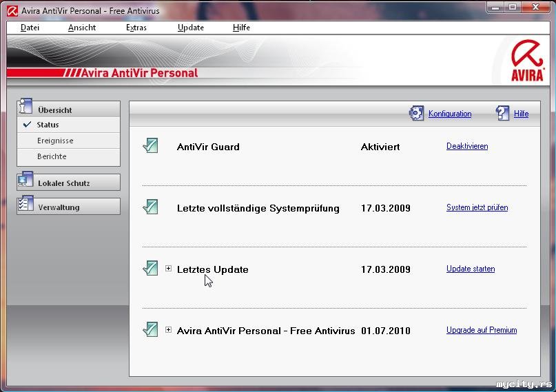Viewport: 556px width, 392px height.
Task: Maximize the Avira window
Action: pos(513,7)
